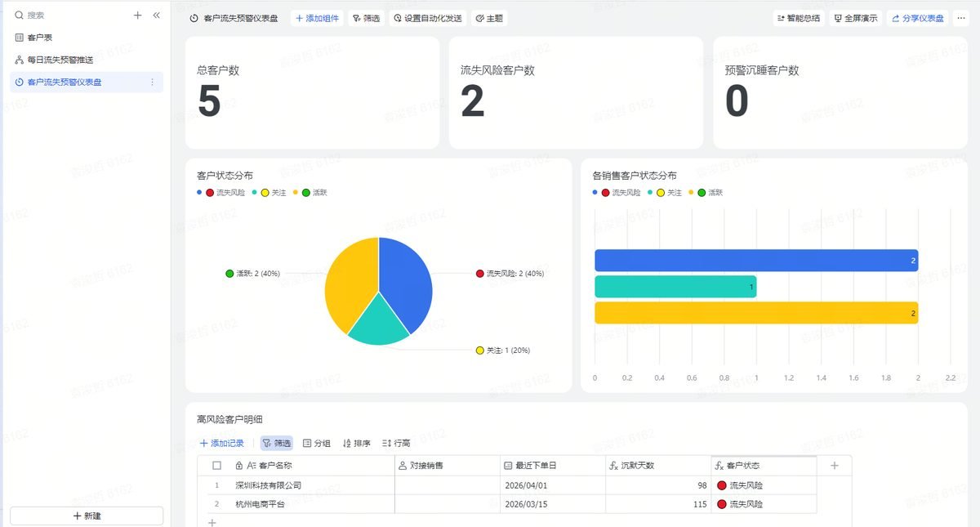
Task: Click the pie label 关注: 1 (20%)
Action: click(502, 351)
